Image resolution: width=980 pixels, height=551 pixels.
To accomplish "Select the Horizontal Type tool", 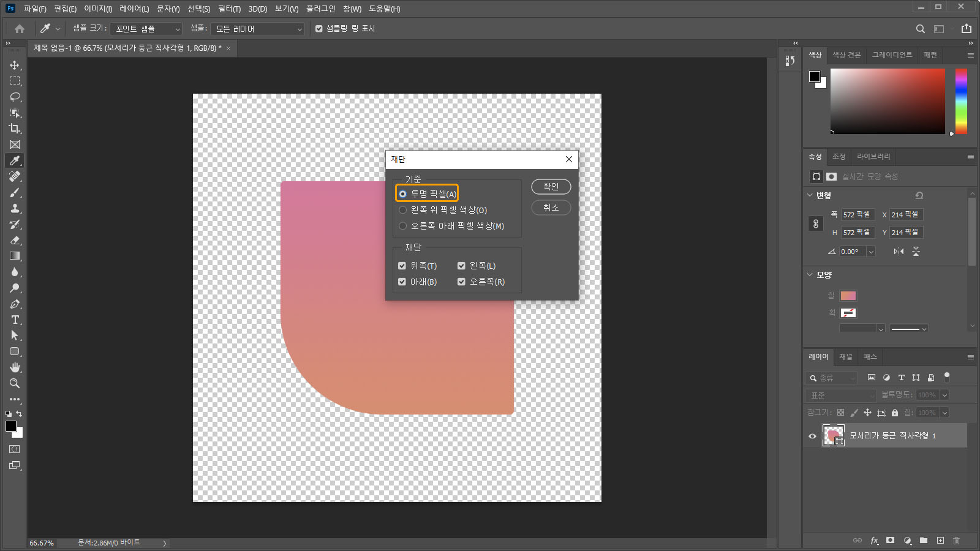I will [15, 320].
